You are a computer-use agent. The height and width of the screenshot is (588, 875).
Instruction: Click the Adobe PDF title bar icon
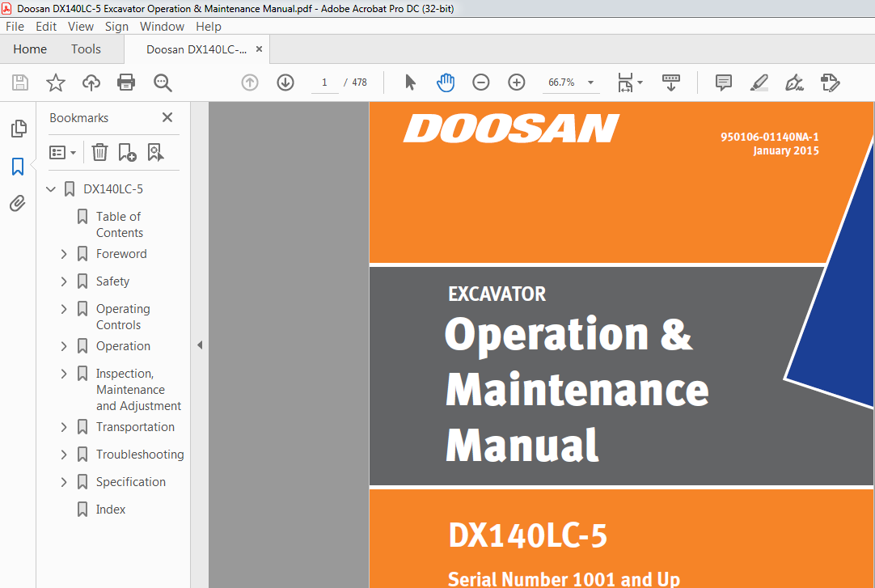(6, 8)
